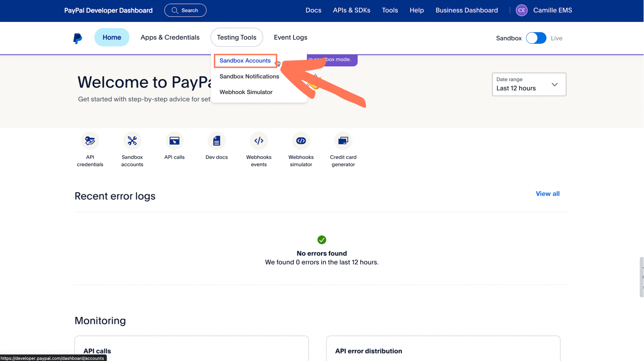This screenshot has width=644, height=361.
Task: Click the 'Recent error logs' heading
Action: click(115, 196)
